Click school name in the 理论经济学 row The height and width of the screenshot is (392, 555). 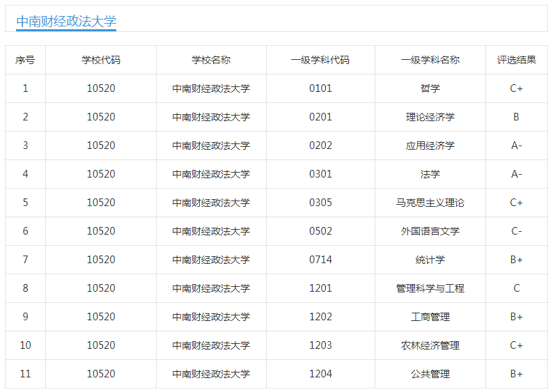tap(211, 117)
